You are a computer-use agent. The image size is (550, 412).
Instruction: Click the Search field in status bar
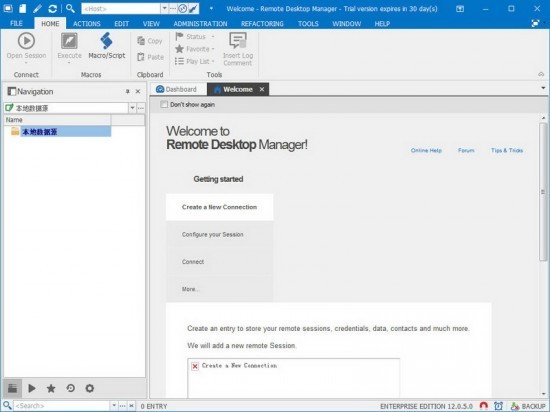pyautogui.click(x=62, y=406)
